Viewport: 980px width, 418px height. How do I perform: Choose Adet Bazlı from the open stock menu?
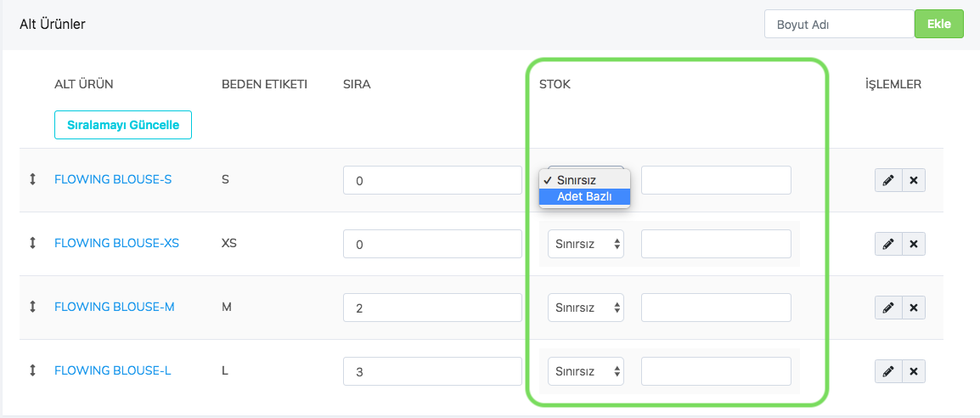point(584,196)
